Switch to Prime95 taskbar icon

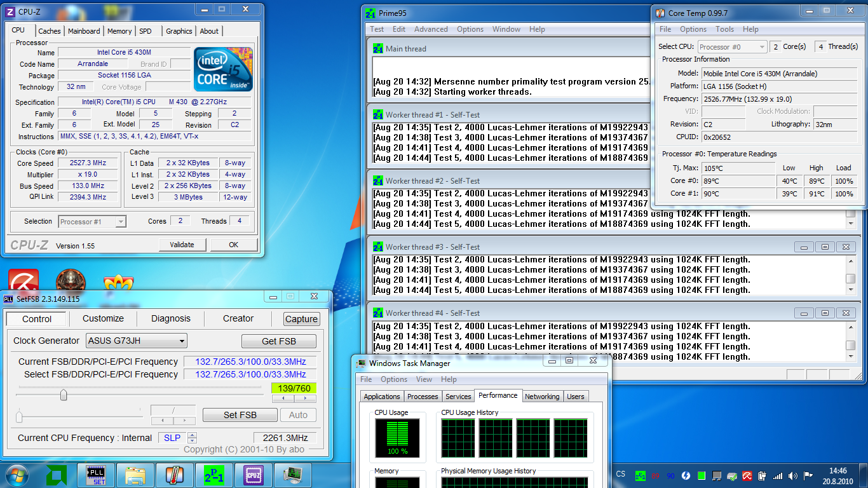tap(214, 475)
